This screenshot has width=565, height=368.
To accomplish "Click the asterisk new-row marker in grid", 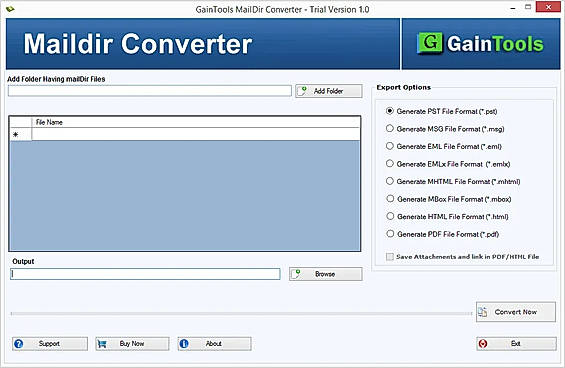I will (15, 134).
